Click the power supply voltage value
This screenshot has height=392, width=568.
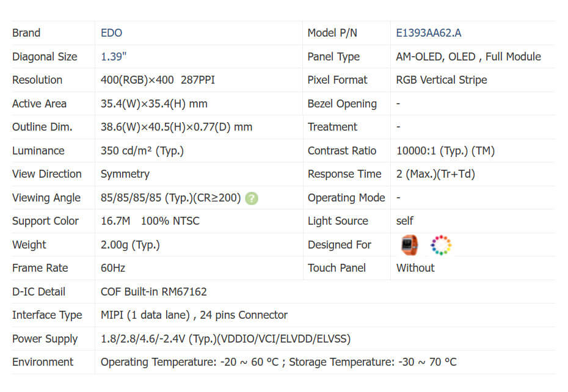225,339
